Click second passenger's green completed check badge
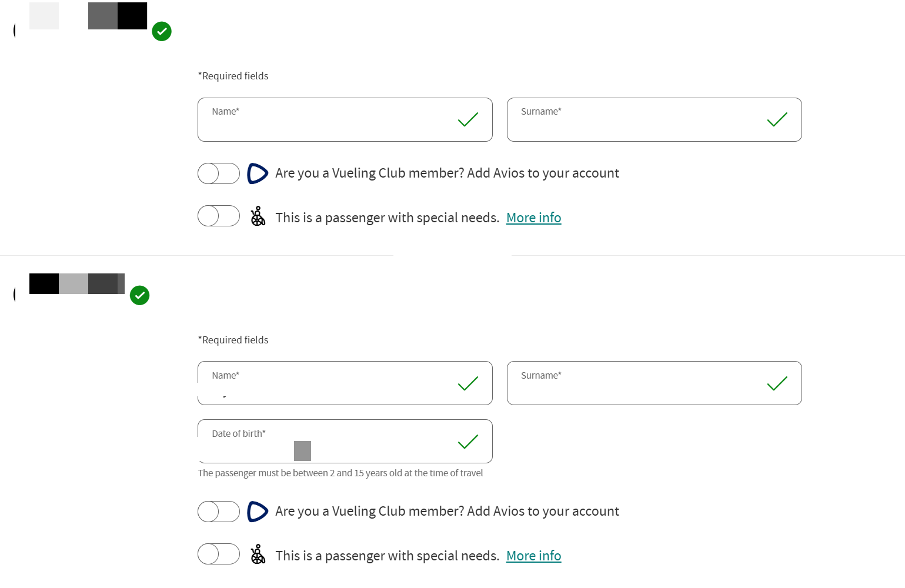905x588 pixels. (139, 295)
